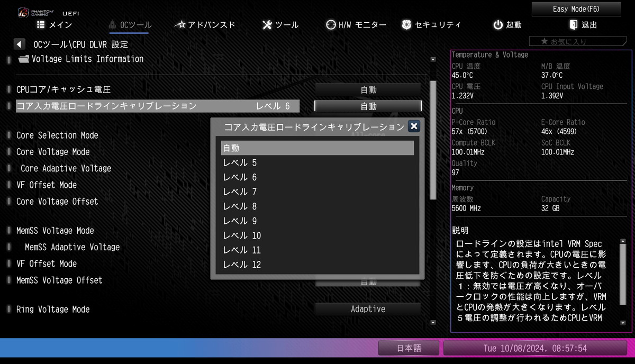Click the back arrow icon beside the breadcrumb
This screenshot has width=635, height=364.
point(20,44)
